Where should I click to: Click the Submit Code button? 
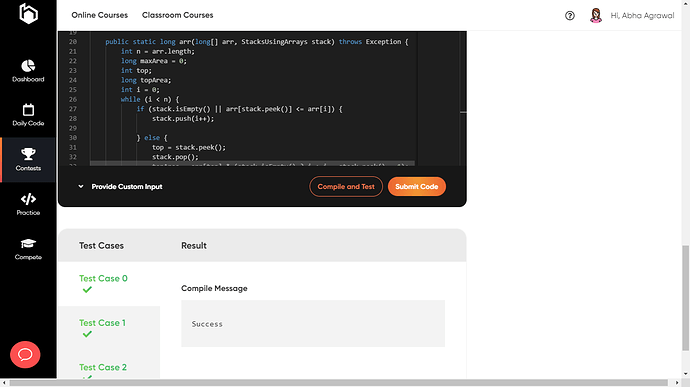click(x=416, y=187)
